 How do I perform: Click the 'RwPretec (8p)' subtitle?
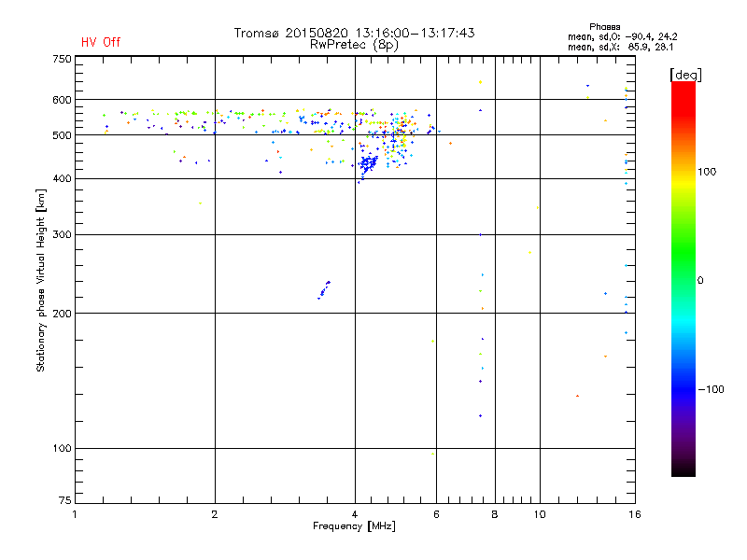pos(354,45)
